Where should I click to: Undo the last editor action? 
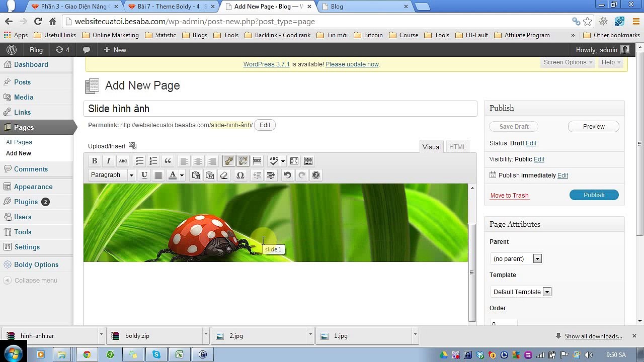(x=287, y=175)
